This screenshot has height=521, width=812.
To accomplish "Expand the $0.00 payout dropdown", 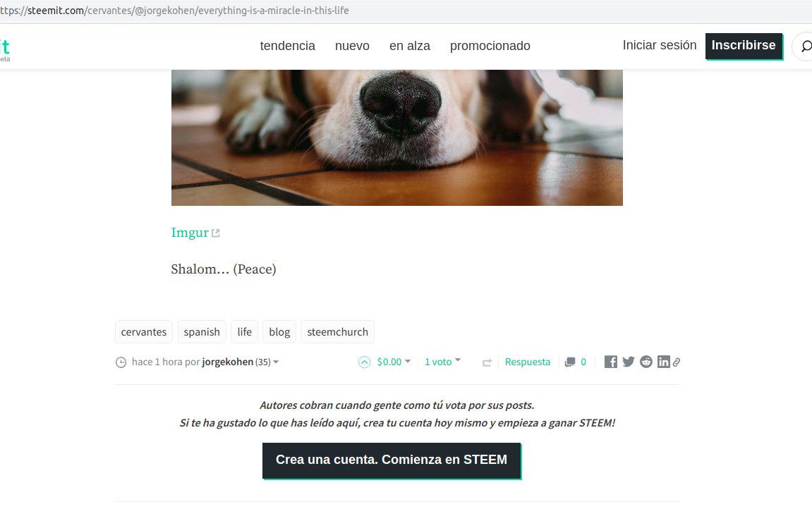I will coord(394,362).
